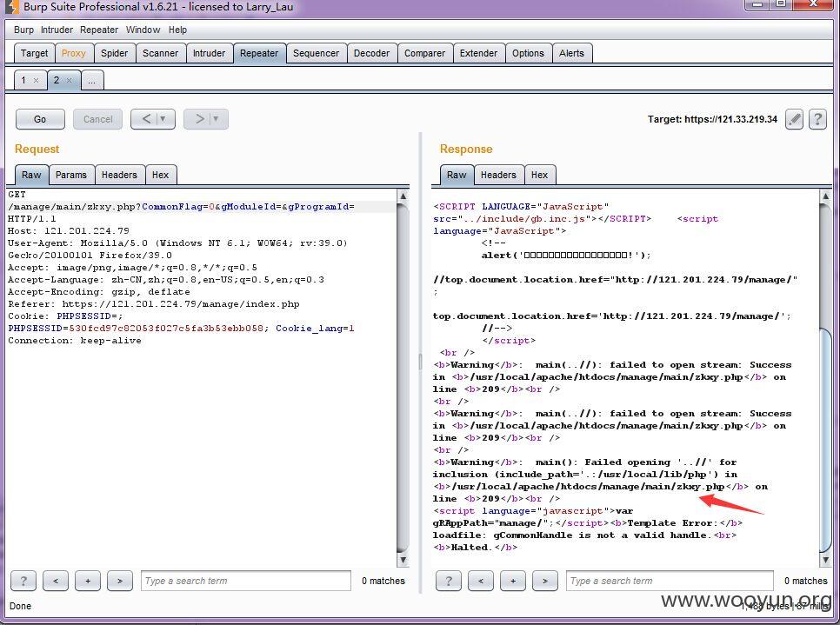The image size is (840, 625).
Task: Go back to previous request in history
Action: pos(146,119)
